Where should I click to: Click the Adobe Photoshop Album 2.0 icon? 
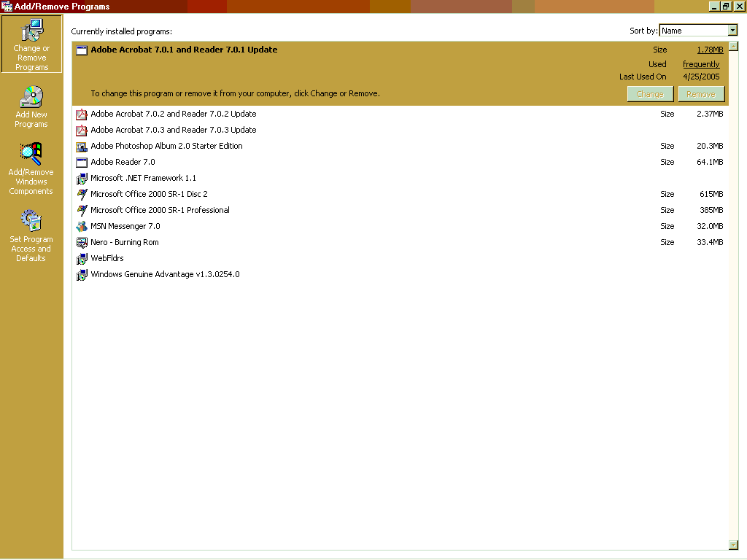click(82, 146)
